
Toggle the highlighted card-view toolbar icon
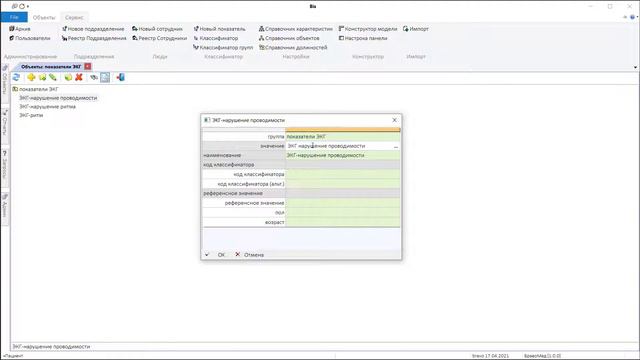click(x=105, y=77)
